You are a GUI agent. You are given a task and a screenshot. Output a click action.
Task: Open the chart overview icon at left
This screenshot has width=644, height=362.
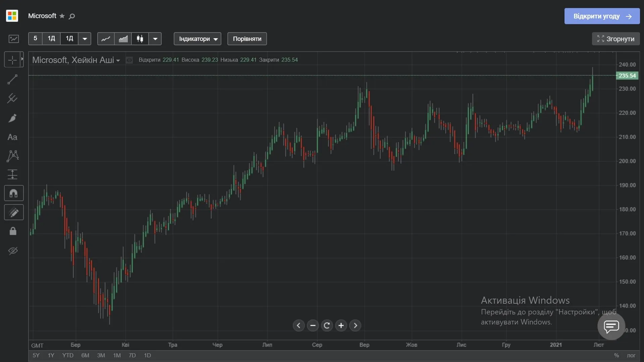pyautogui.click(x=14, y=39)
